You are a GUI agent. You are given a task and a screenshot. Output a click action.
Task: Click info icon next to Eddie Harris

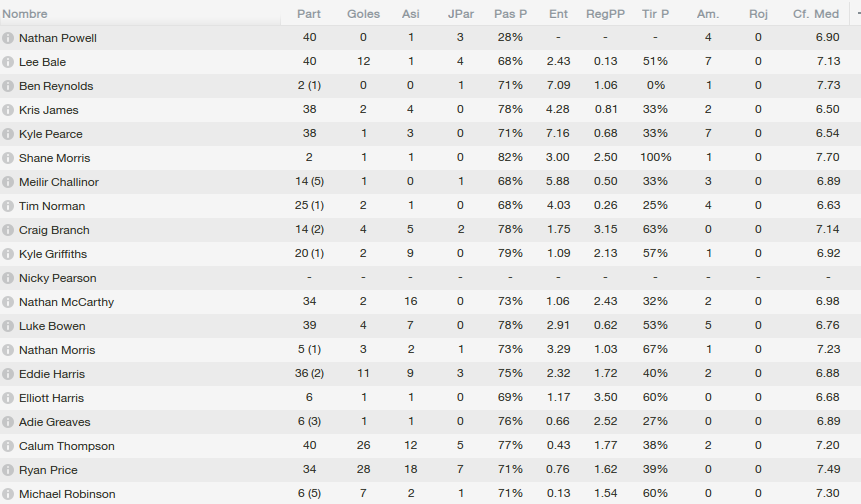pyautogui.click(x=8, y=374)
